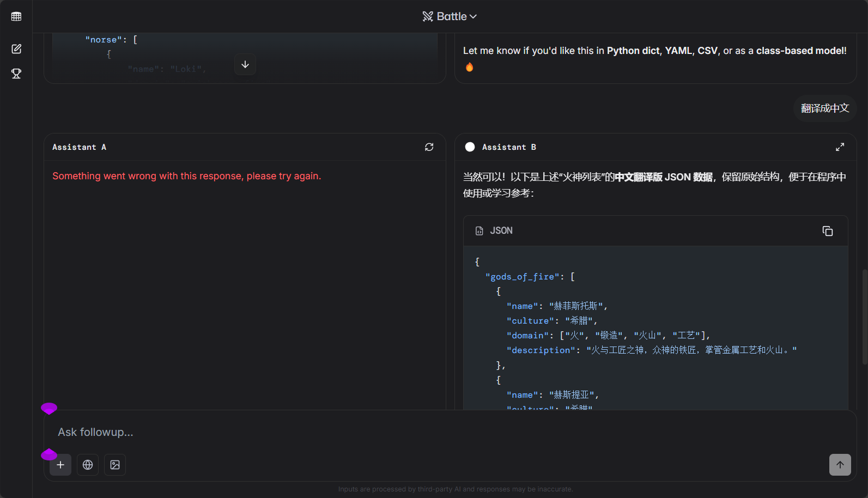Image resolution: width=868 pixels, height=498 pixels.
Task: Click the user message 翻译成中文
Action: pos(825,108)
